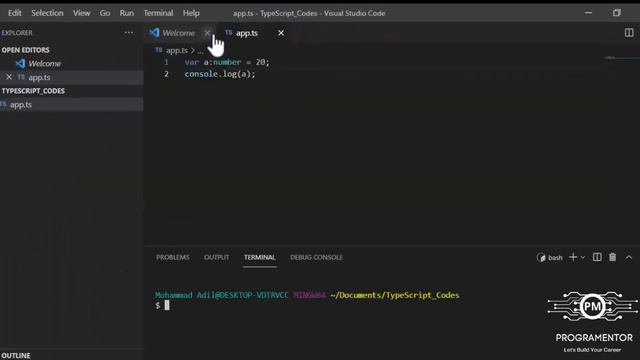Switch to the Welcome editor tab
The width and height of the screenshot is (640, 360).
pyautogui.click(x=178, y=33)
